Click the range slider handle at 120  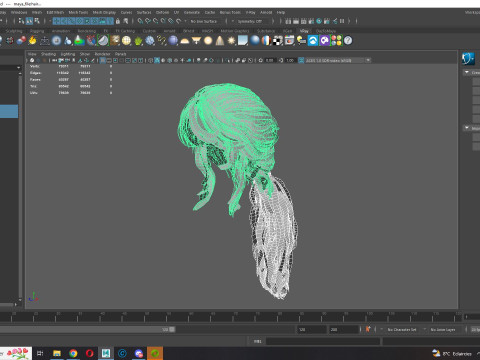pos(172,329)
